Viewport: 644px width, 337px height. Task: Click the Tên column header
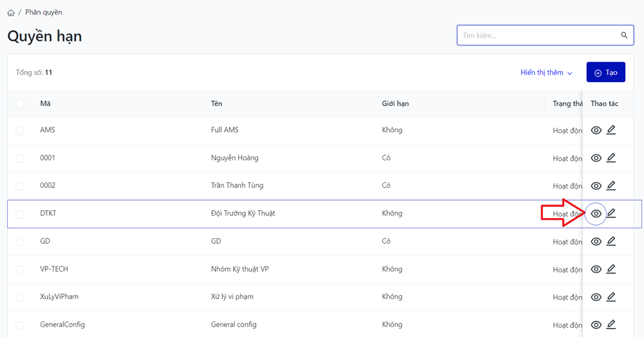point(217,103)
